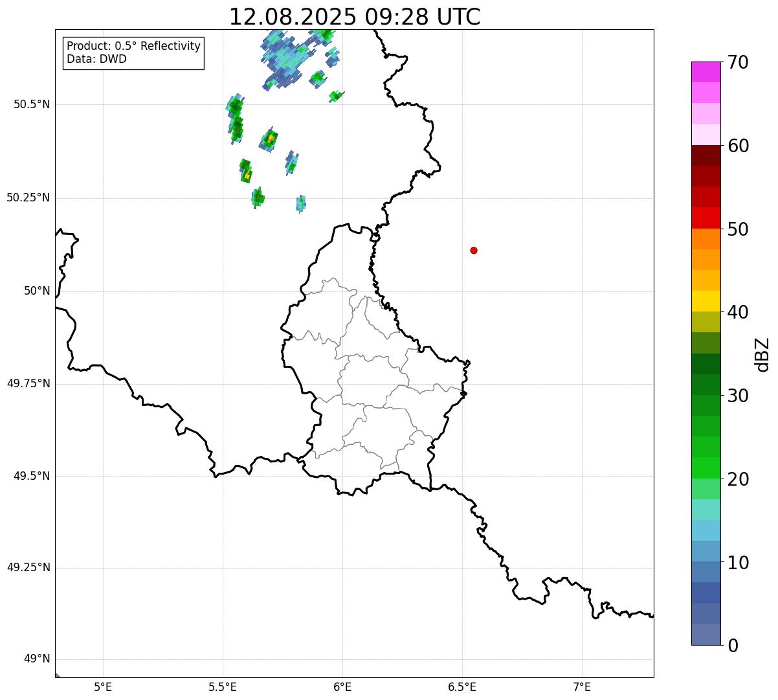Click the dark maroon colorbar segment below 60

tap(706, 155)
